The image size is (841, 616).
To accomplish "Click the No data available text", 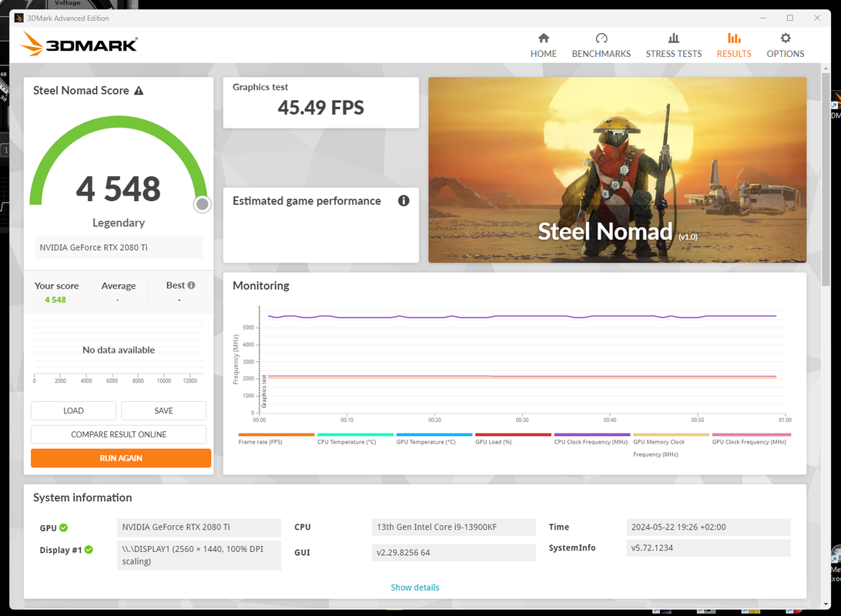I will pyautogui.click(x=119, y=350).
